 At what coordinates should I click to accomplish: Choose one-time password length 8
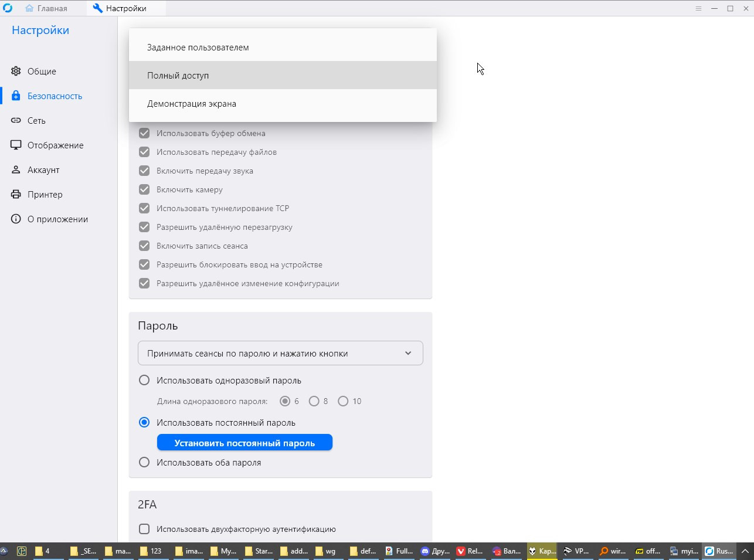click(314, 401)
